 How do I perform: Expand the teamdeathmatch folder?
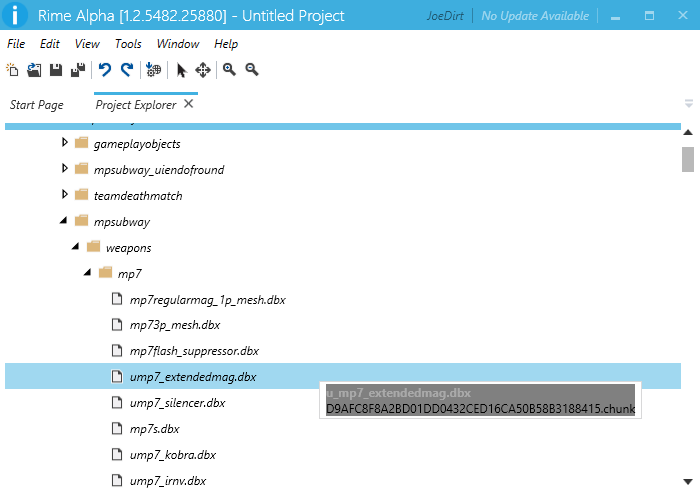pos(65,194)
